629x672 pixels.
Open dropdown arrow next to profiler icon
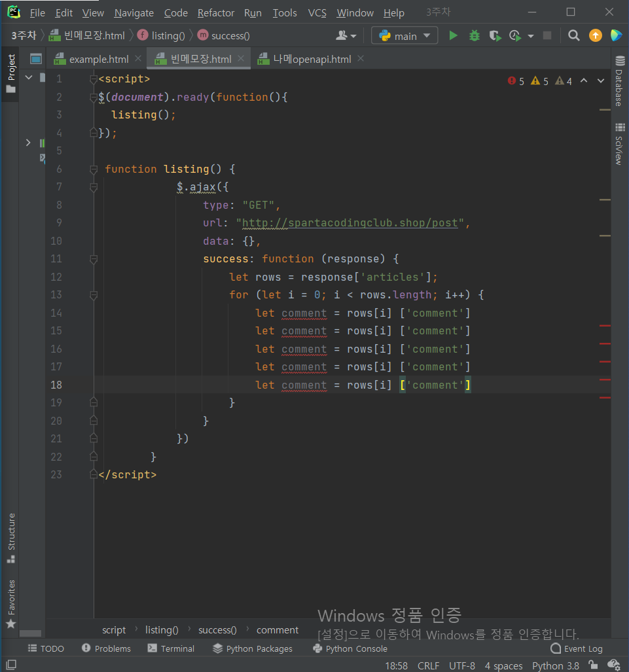pyautogui.click(x=531, y=36)
